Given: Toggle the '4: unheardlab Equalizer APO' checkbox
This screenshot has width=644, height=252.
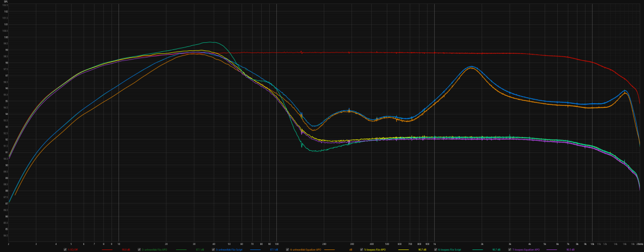Looking at the screenshot, I should [x=287, y=249].
